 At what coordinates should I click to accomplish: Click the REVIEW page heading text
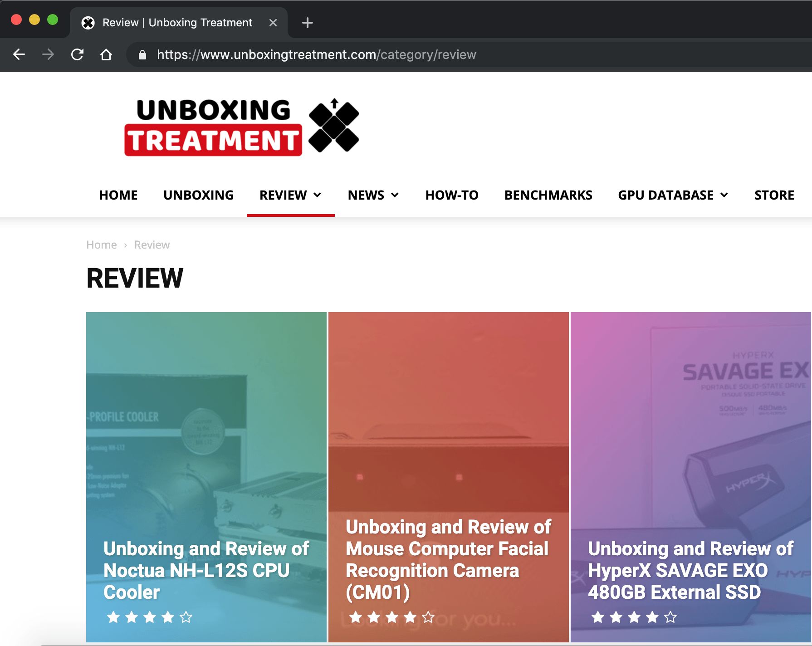point(135,278)
